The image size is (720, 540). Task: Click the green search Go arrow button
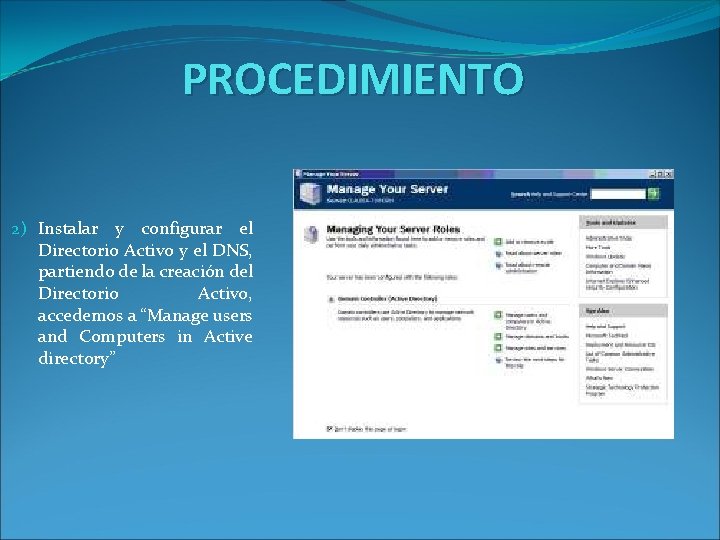pos(654,194)
